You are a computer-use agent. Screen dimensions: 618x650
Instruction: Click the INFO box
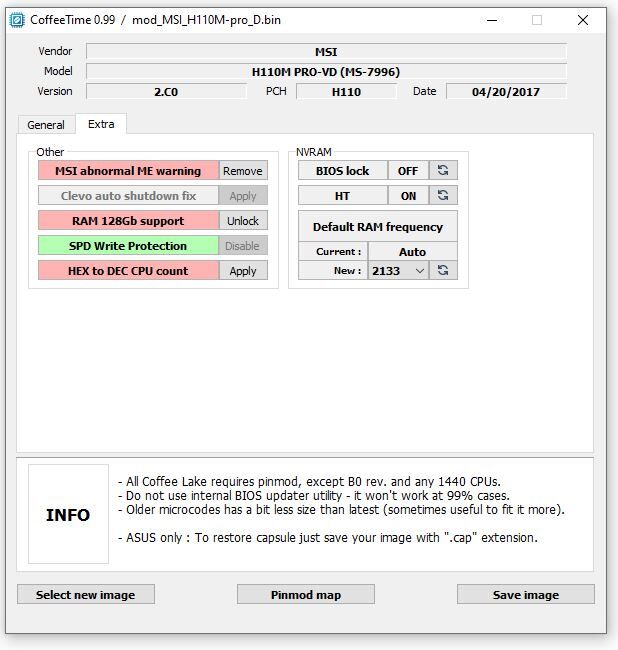click(68, 514)
